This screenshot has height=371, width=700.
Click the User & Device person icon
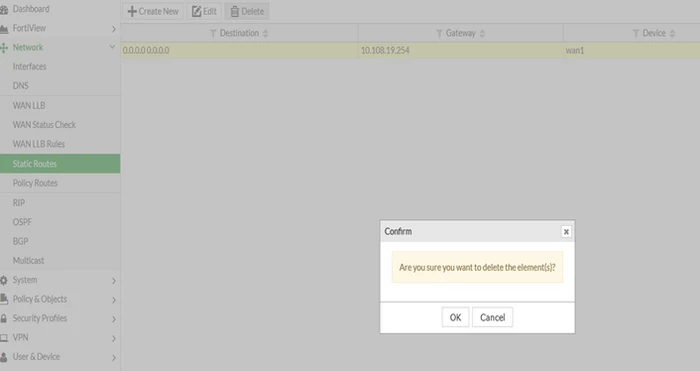pos(4,357)
